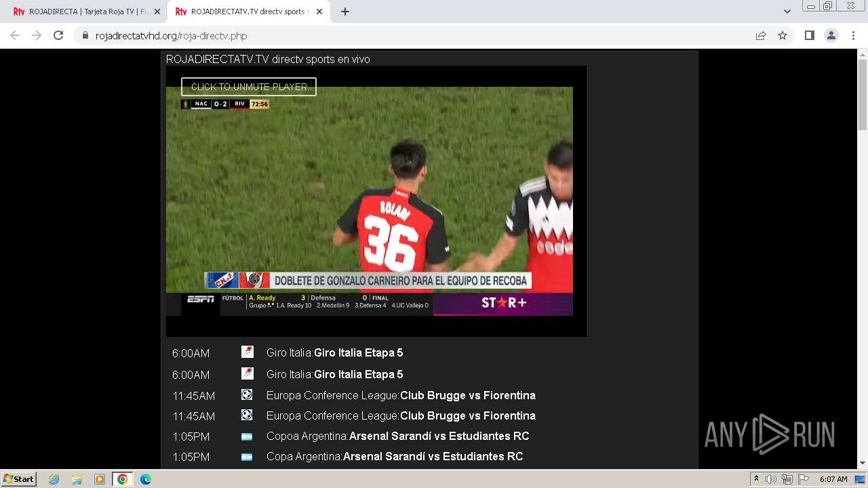Click the page heading ROJADIRECTATV.TV directv sports en vivo

pos(268,60)
